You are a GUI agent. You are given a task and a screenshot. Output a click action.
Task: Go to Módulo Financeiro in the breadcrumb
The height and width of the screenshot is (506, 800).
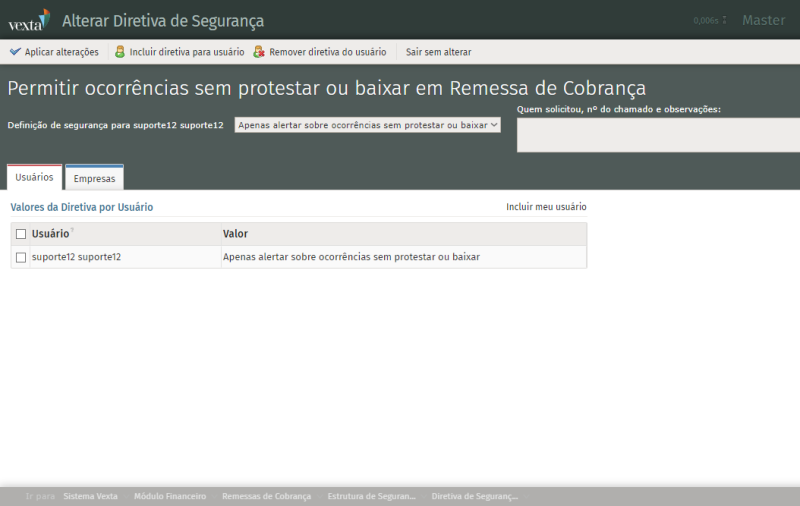(170, 496)
